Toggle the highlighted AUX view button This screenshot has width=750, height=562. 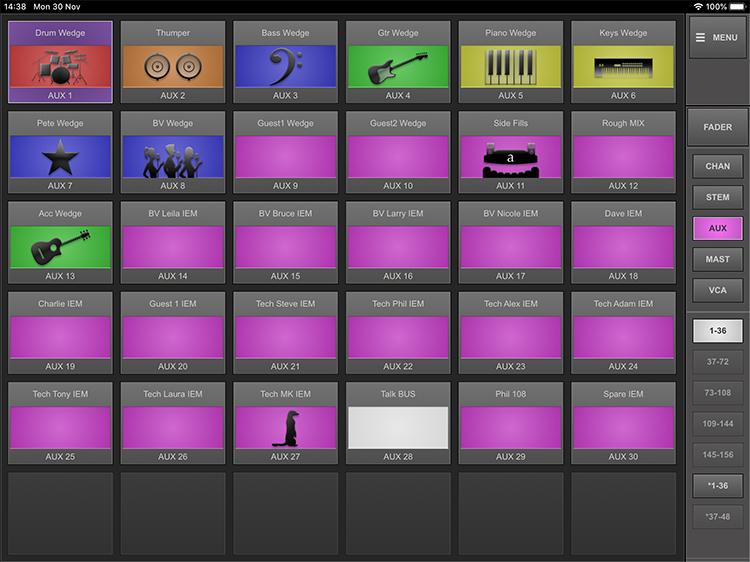[717, 229]
